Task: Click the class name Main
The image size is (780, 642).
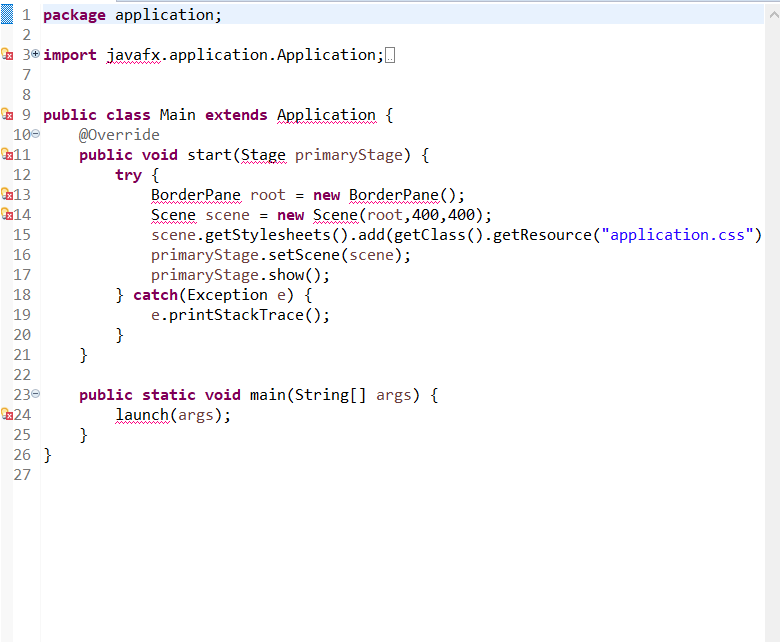Action: 178,115
